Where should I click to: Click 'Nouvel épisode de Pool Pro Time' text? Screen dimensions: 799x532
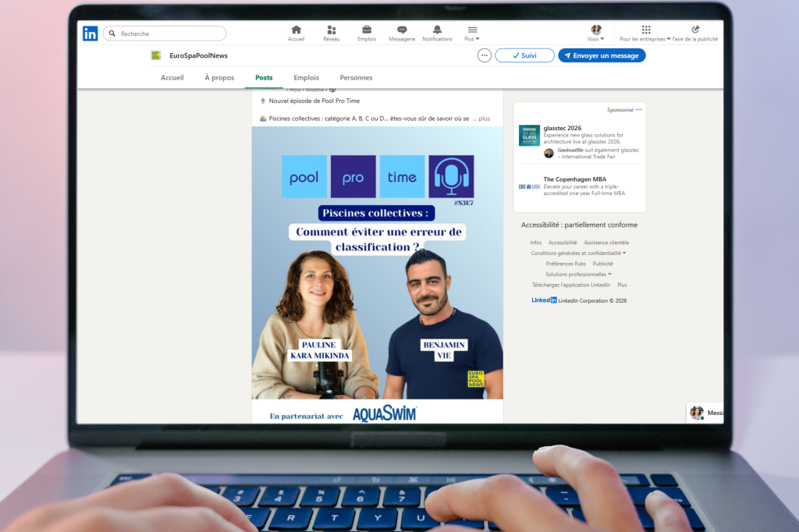pos(314,101)
